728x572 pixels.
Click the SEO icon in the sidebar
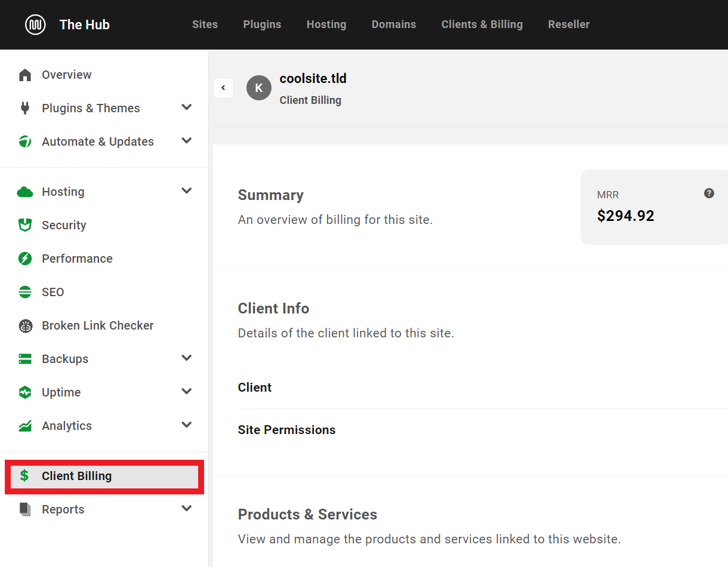point(24,292)
